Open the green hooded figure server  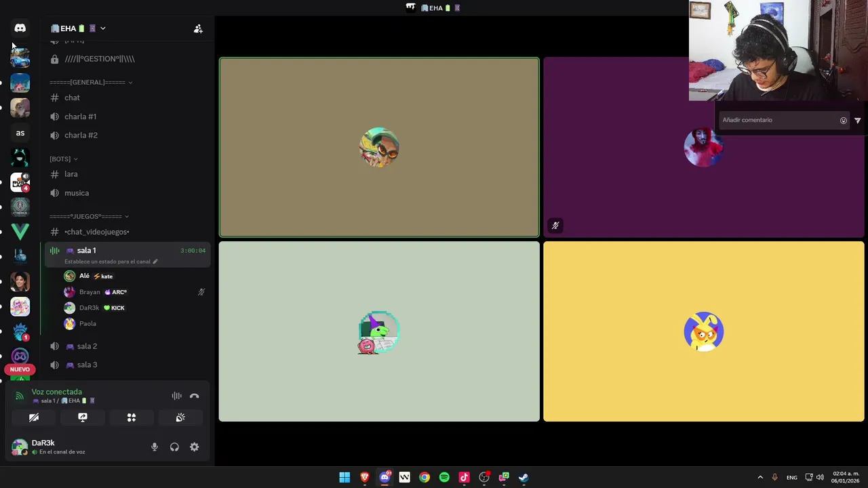coord(20,157)
